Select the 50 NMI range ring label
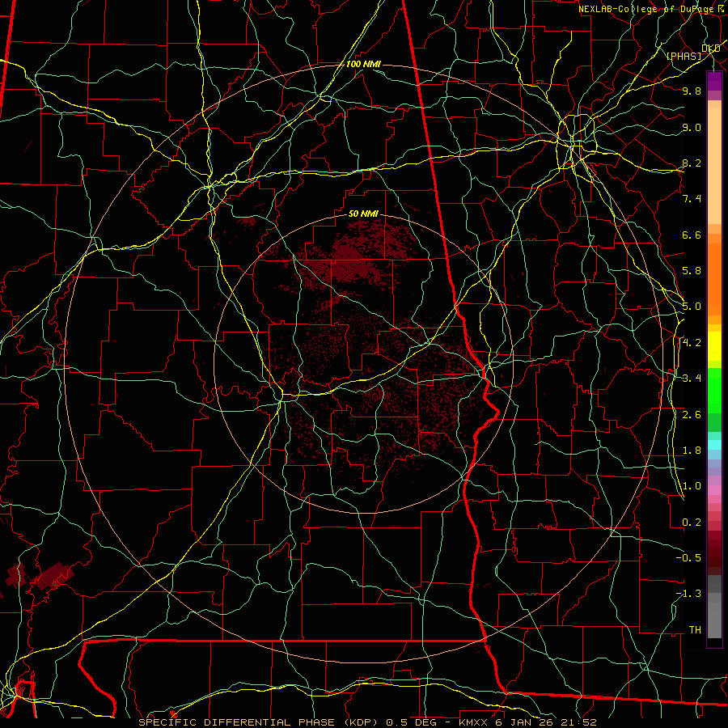Screen dimensions: 728x728 pyautogui.click(x=363, y=214)
